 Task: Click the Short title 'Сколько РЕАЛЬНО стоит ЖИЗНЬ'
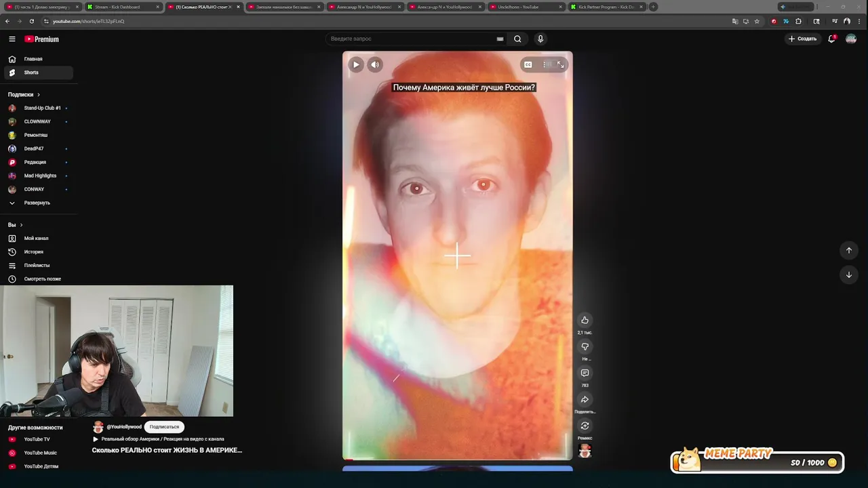[x=167, y=450]
